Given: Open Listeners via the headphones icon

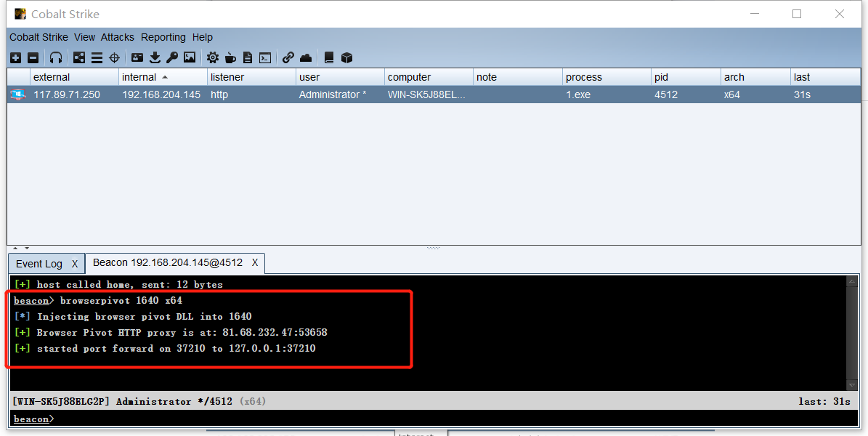Looking at the screenshot, I should (x=56, y=57).
